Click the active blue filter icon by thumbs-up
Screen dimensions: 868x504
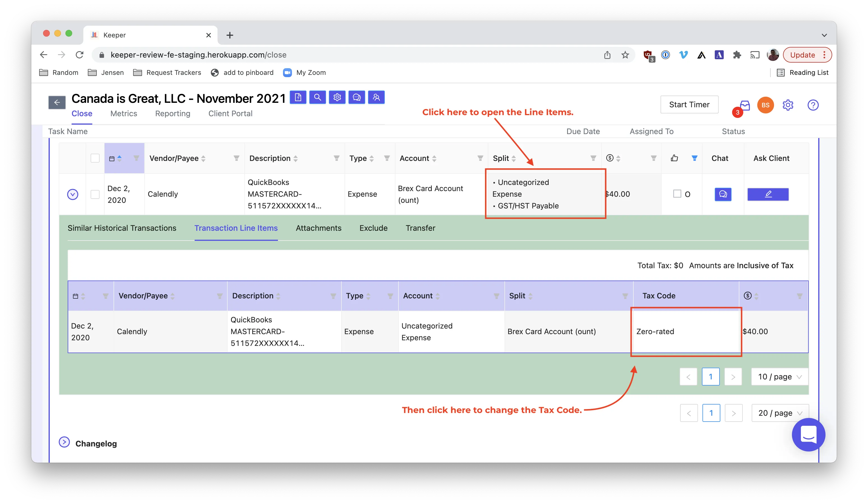(694, 158)
